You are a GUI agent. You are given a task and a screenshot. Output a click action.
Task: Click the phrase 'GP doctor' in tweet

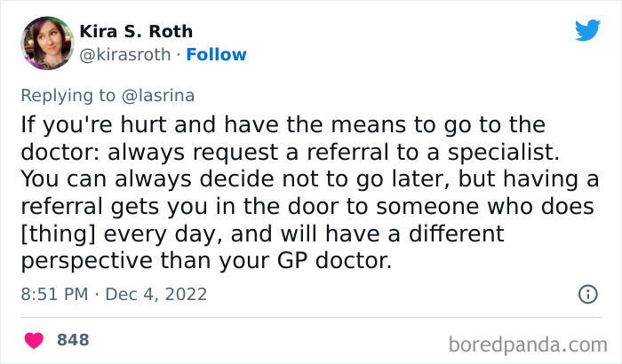coord(340,262)
